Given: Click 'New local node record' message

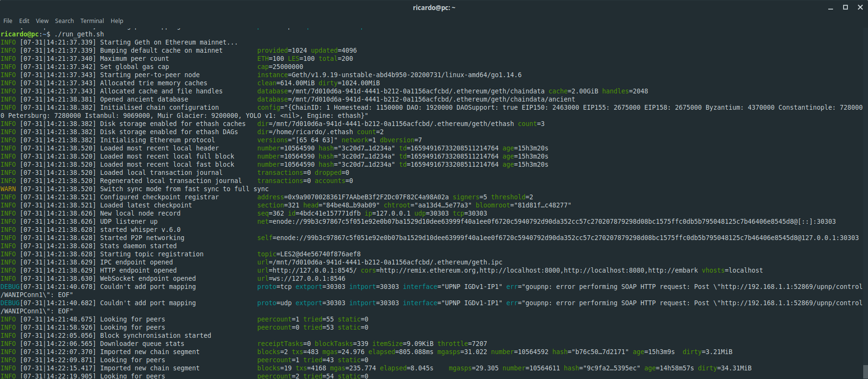Looking at the screenshot, I should [140, 213].
